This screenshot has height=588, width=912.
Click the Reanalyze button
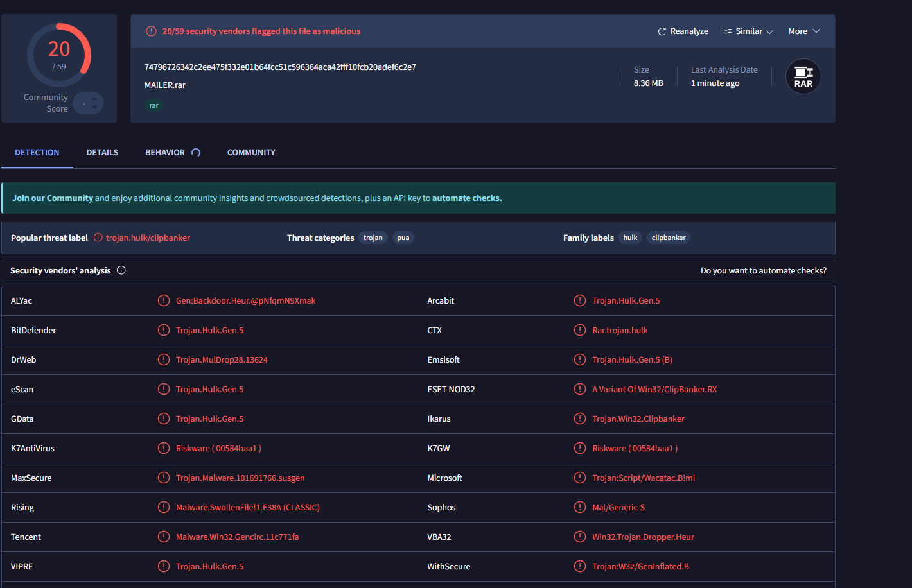[683, 31]
